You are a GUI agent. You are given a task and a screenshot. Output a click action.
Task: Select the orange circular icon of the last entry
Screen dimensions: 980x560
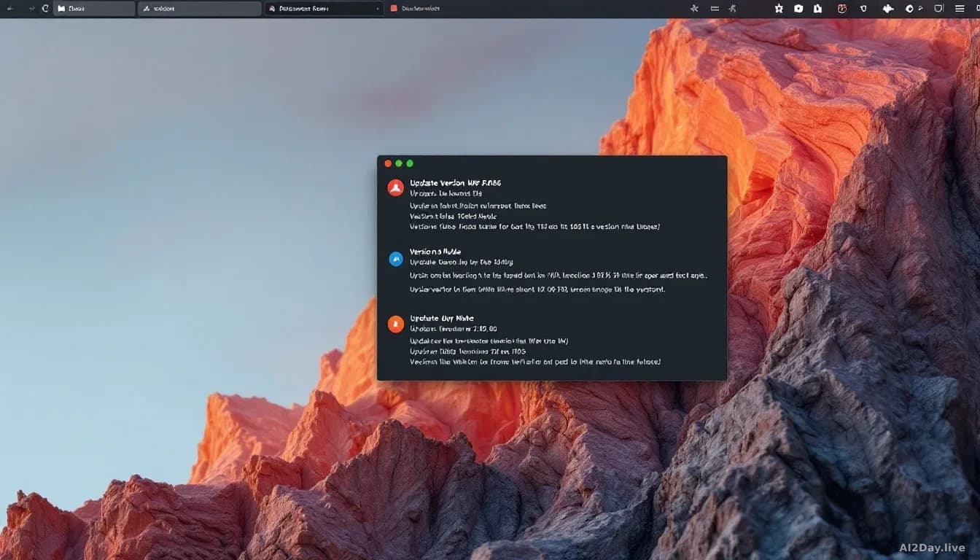point(396,324)
